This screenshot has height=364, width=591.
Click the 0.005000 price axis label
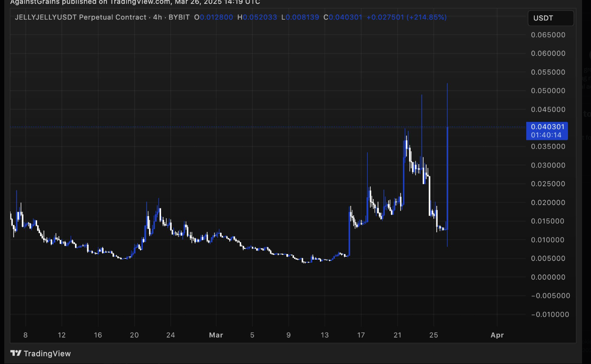[548, 258]
